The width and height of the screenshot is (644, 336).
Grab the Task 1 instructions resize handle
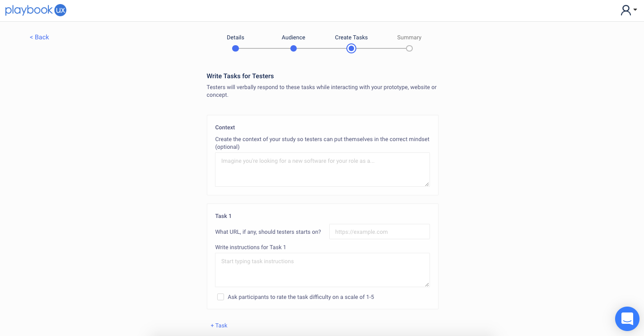[427, 284]
